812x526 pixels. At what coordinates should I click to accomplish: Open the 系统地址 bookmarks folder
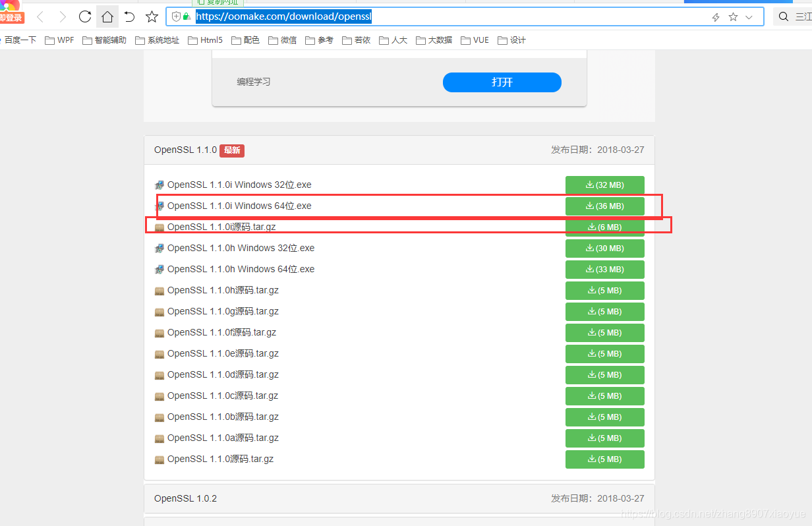point(157,40)
